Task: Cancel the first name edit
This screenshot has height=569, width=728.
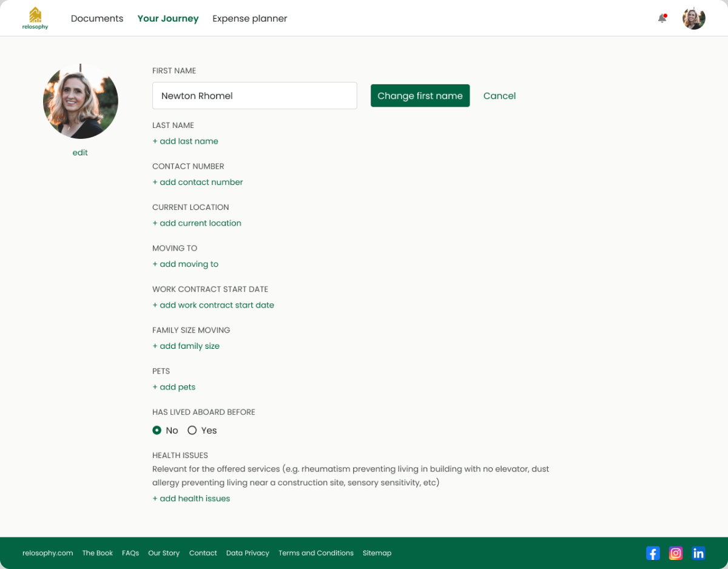Action: point(499,96)
